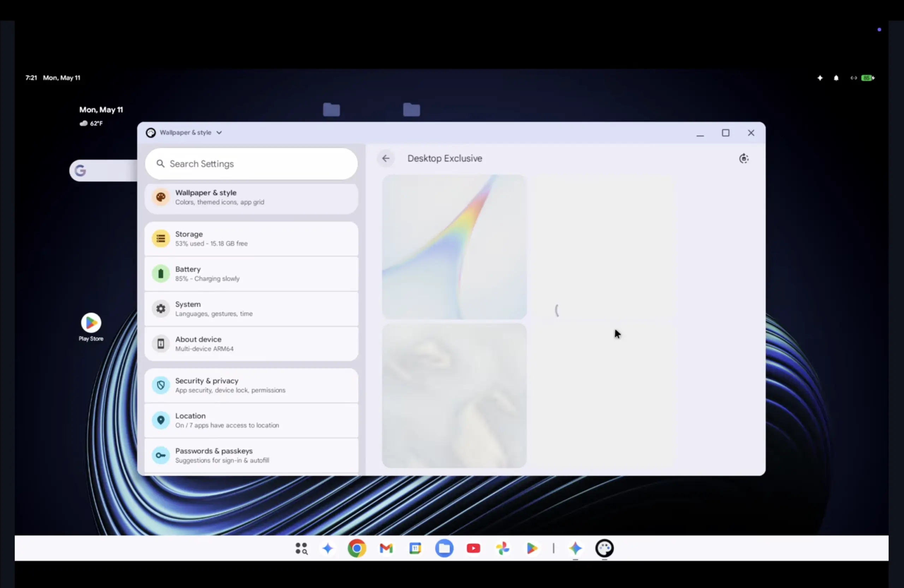This screenshot has width=904, height=588.
Task: Expand the Wallpaper & style window title dropdown
Action: pos(219,132)
